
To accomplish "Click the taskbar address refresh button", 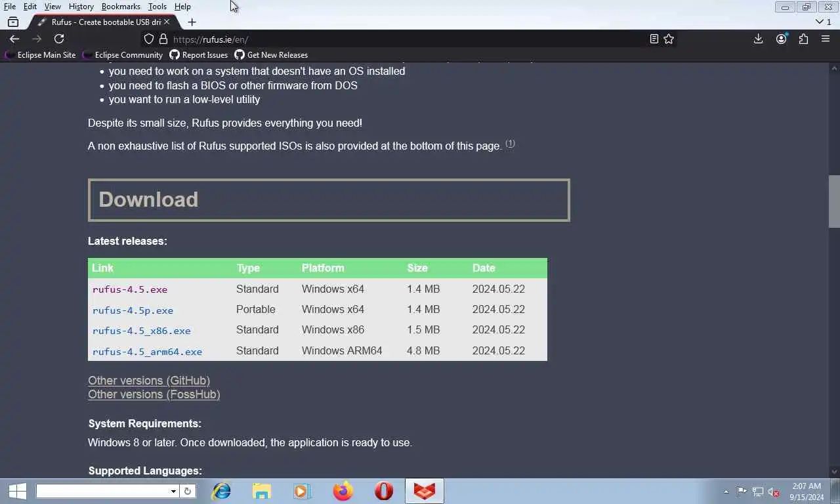I will (187, 491).
